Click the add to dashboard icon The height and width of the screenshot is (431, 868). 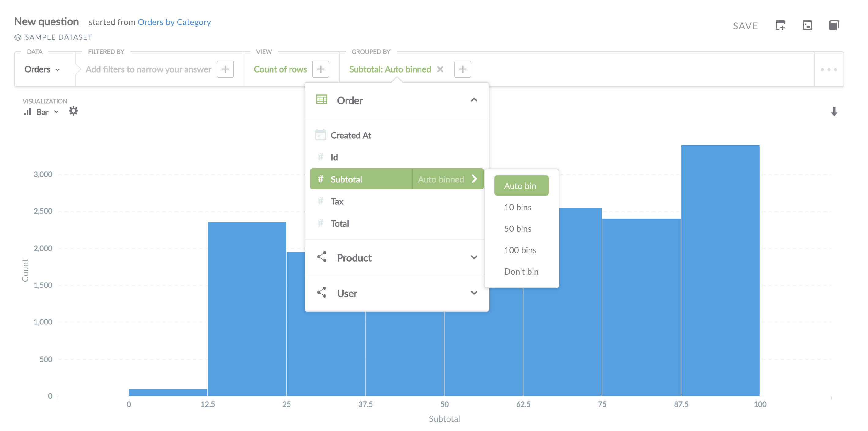[780, 25]
